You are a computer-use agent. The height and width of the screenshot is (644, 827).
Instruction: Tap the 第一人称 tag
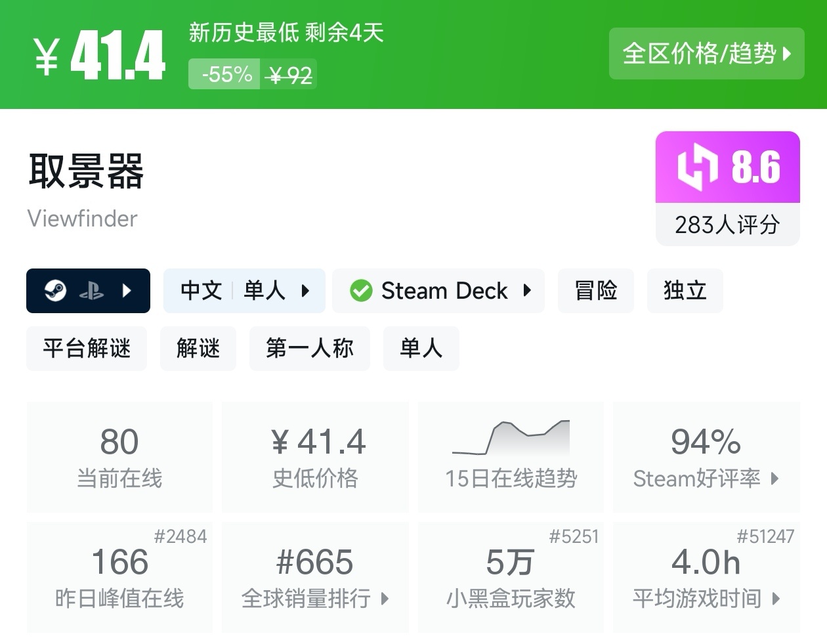click(309, 348)
